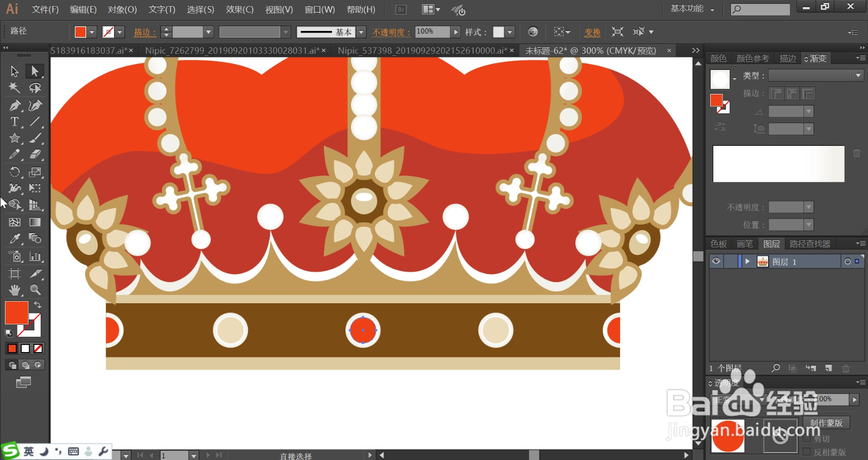
Task: Open gradient 类型 type dropdown
Action: coord(815,75)
